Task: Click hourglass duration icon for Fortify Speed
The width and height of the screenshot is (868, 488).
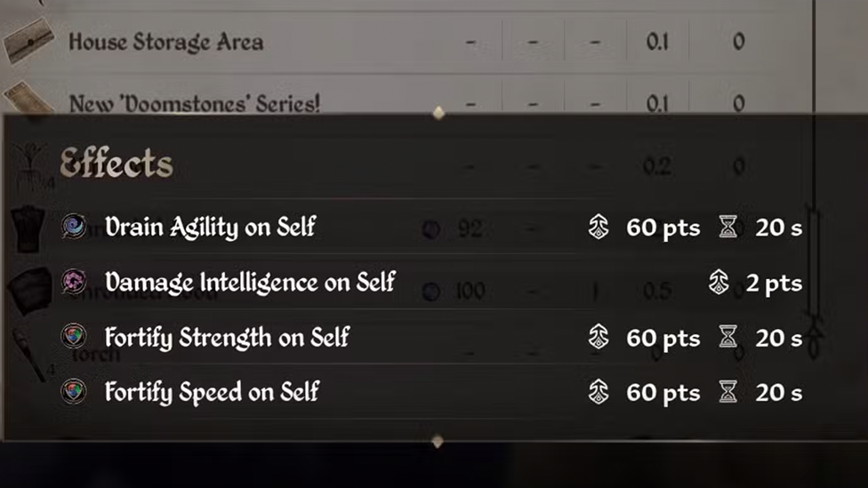Action: [728, 393]
